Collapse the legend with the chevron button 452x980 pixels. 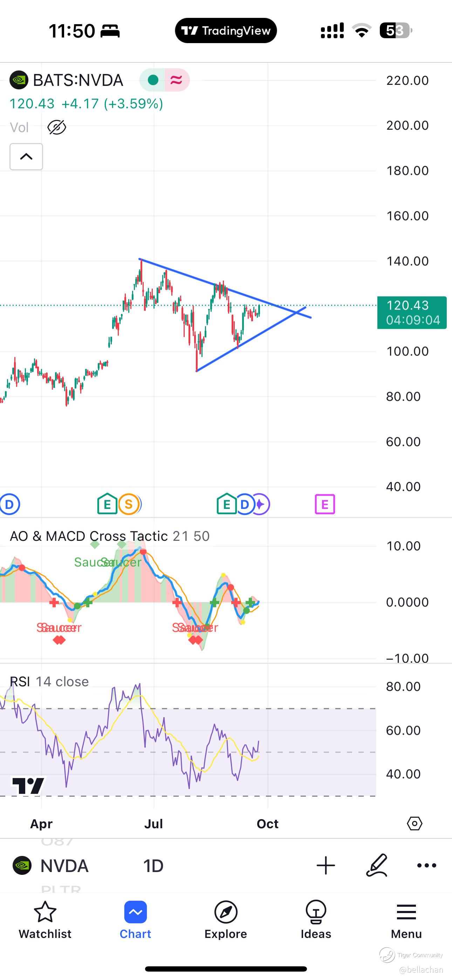(x=26, y=156)
